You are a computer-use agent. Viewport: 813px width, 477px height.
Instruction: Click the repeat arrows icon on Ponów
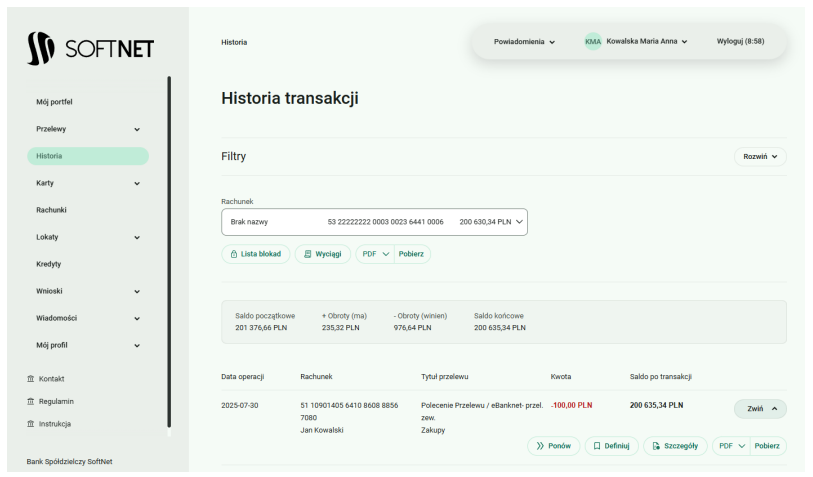540,446
